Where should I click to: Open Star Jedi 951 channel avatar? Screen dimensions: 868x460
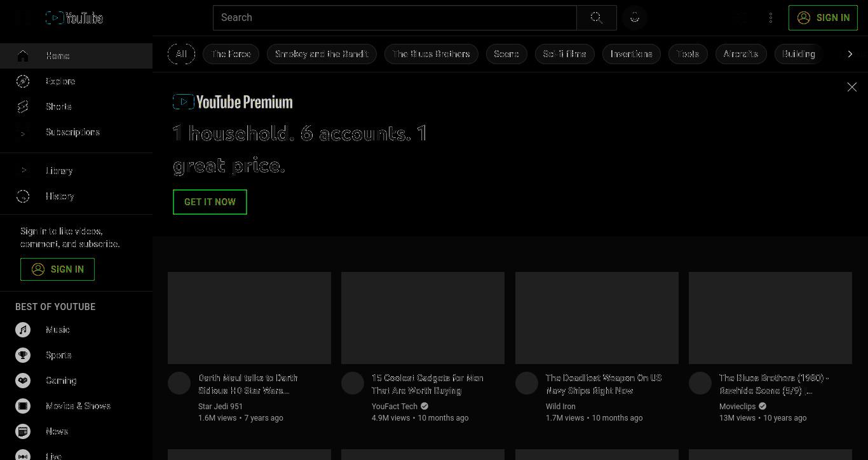coord(179,383)
